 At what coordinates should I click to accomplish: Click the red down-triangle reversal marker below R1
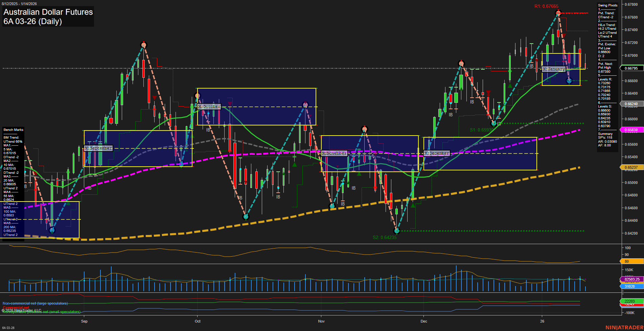coord(563,35)
